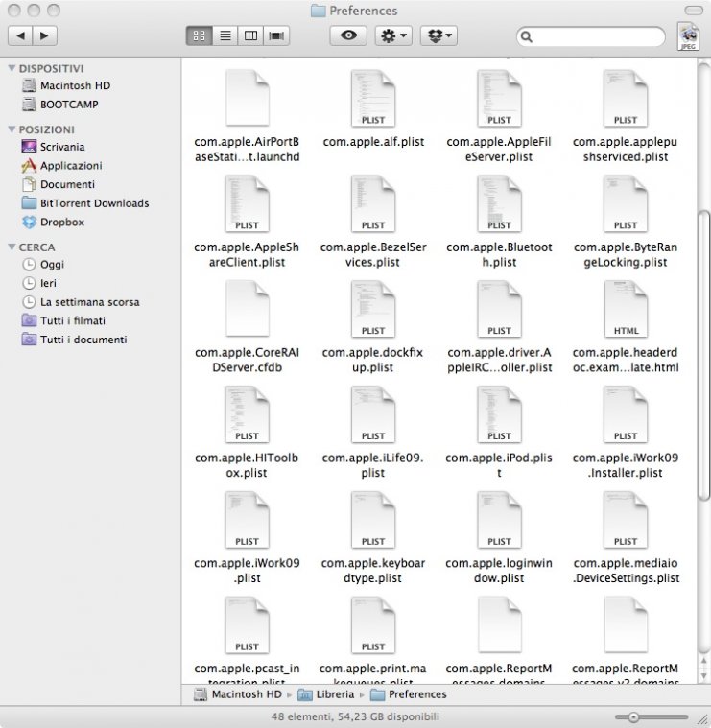This screenshot has width=711, height=728.
Task: Collapse the CERCA sidebar section
Action: point(12,247)
